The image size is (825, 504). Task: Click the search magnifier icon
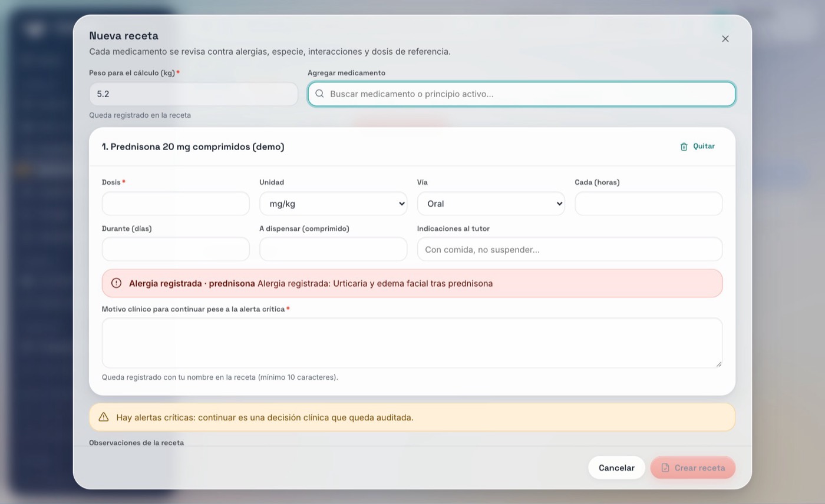click(319, 94)
